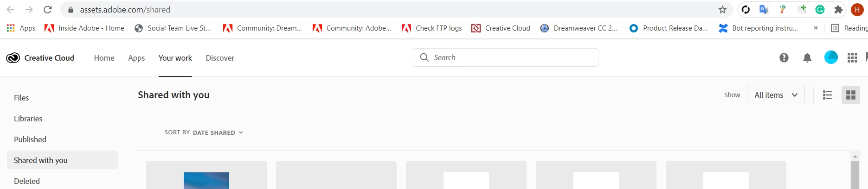Viewport: 868px width, 189px height.
Task: Open Social Team Live St... bookmark
Action: pos(173,28)
